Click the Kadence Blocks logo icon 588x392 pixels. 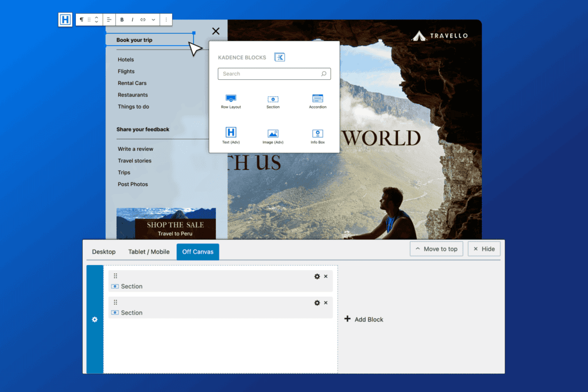point(280,57)
